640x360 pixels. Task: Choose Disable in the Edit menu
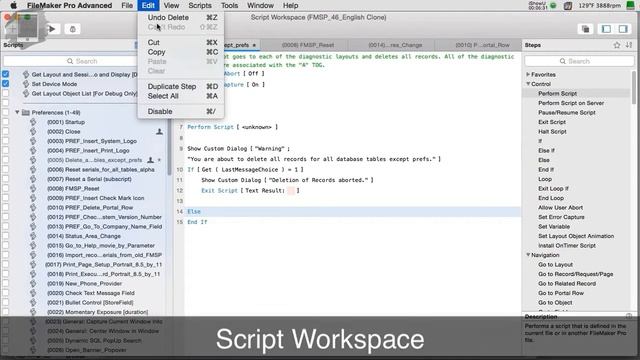181,111
